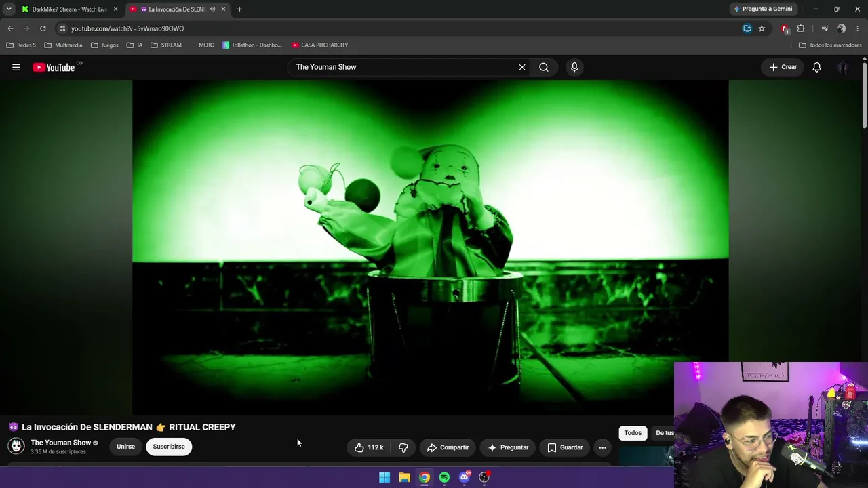868x488 pixels.
Task: Click the install app icon in address bar
Action: [747, 28]
